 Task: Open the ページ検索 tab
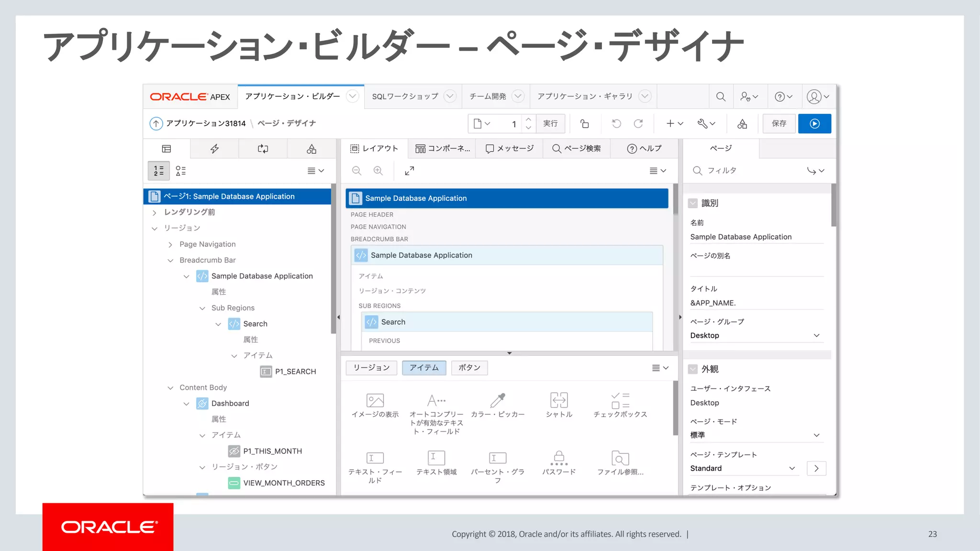click(x=577, y=149)
